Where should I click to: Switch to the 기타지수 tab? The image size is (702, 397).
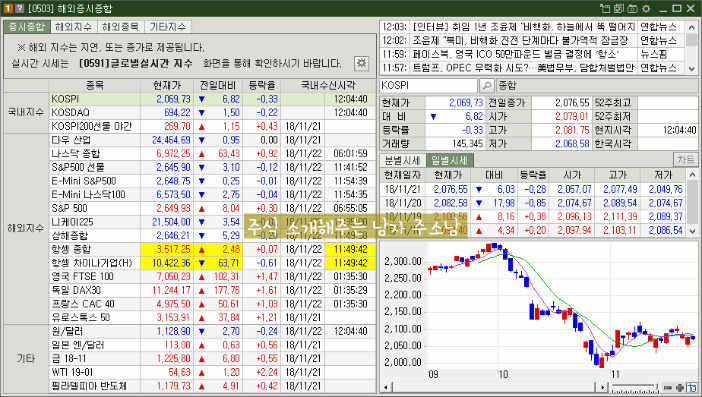(167, 27)
